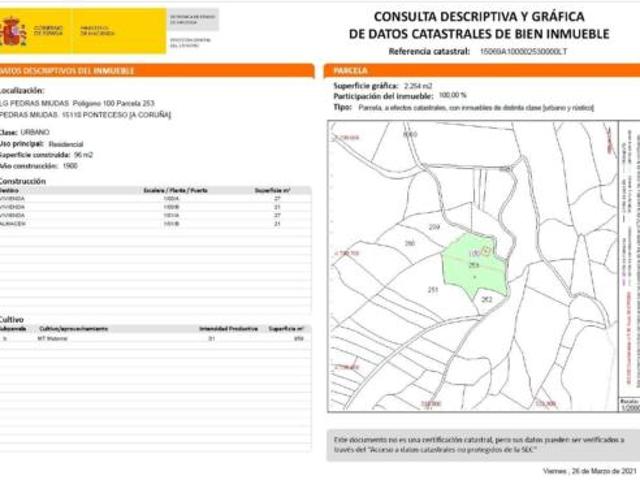Click the small building outline inside green parcel
Viewport: 640px width, 480px height.
point(487,251)
